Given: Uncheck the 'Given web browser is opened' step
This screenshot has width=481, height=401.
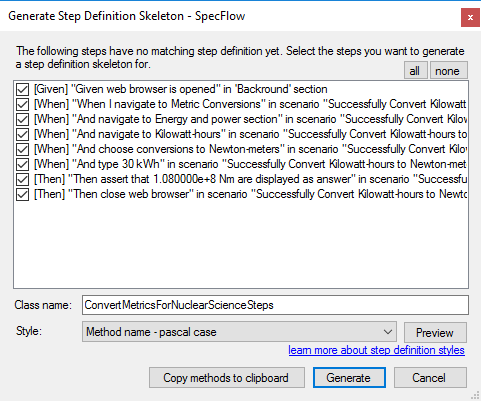Looking at the screenshot, I should [x=22, y=89].
